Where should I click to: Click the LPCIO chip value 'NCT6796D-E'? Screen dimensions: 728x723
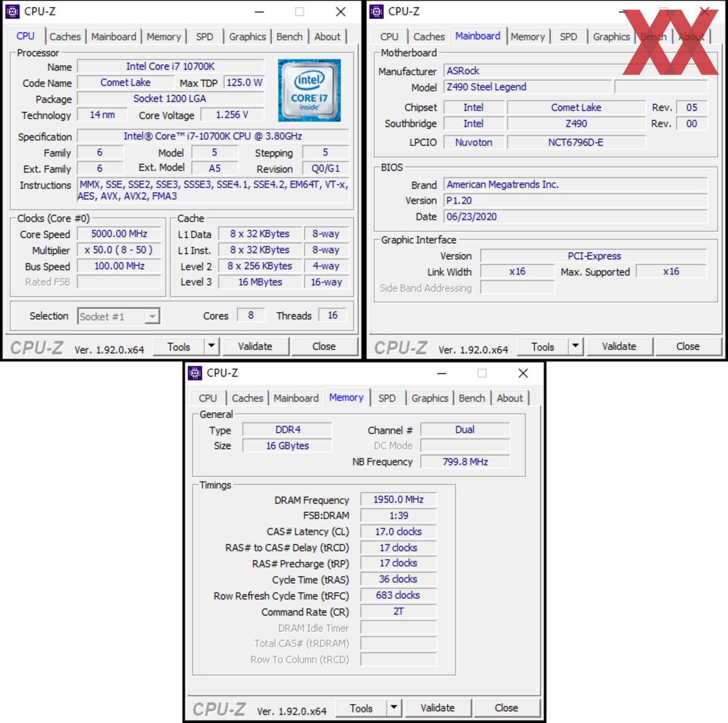click(576, 142)
